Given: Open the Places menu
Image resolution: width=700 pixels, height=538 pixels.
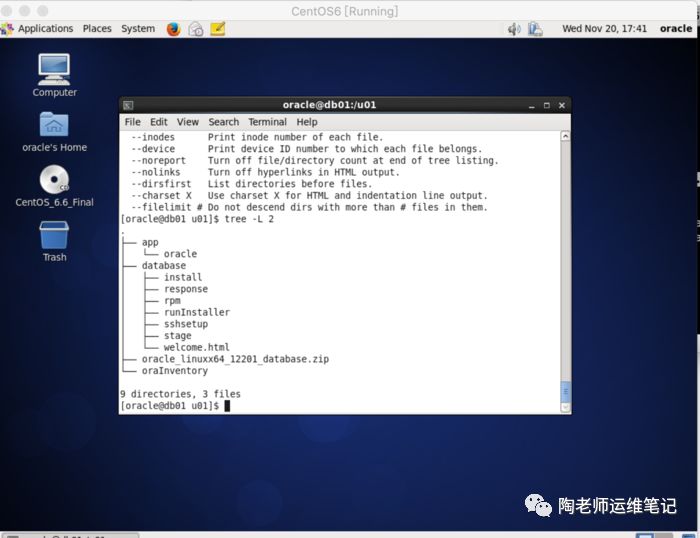Looking at the screenshot, I should [x=97, y=29].
